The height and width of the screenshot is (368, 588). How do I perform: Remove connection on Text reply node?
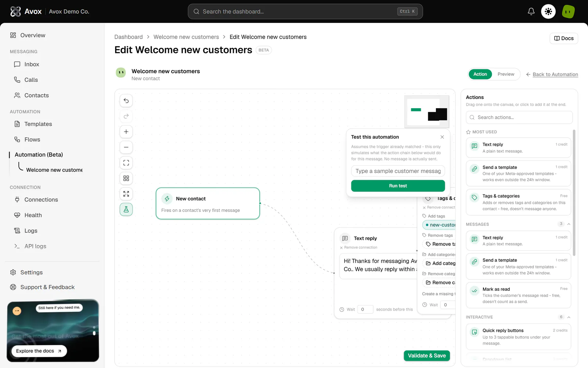pos(359,248)
